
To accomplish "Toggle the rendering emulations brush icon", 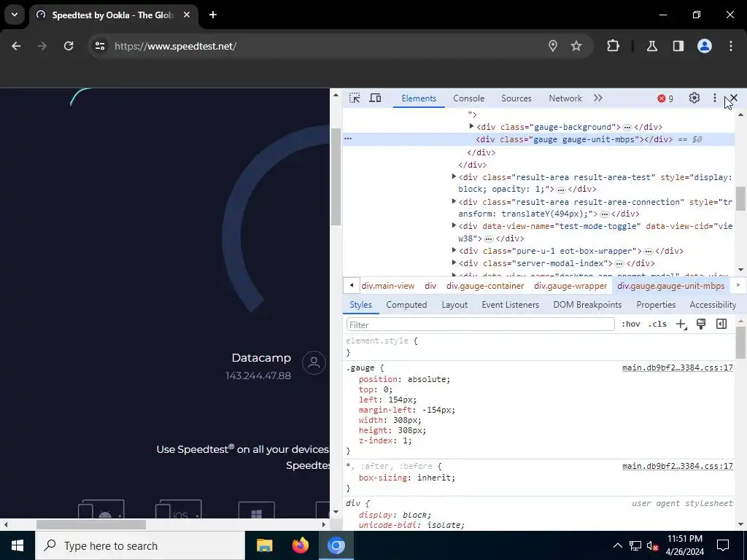I will (x=701, y=324).
